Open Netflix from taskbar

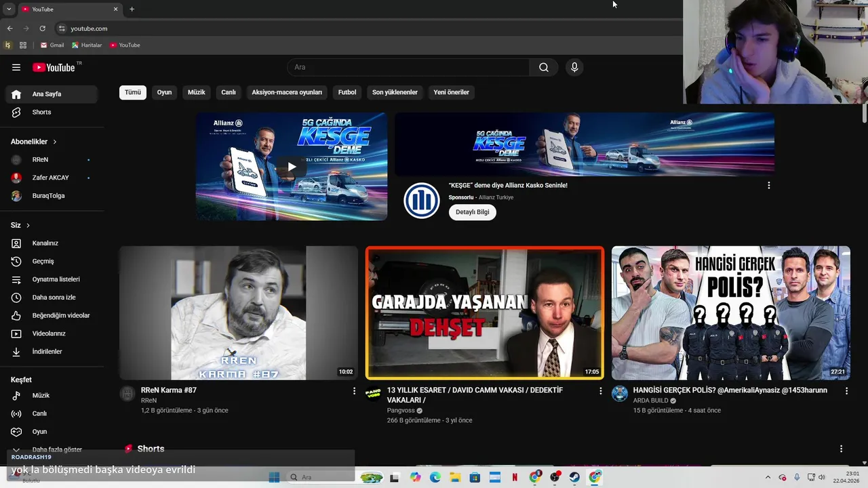pos(514,477)
